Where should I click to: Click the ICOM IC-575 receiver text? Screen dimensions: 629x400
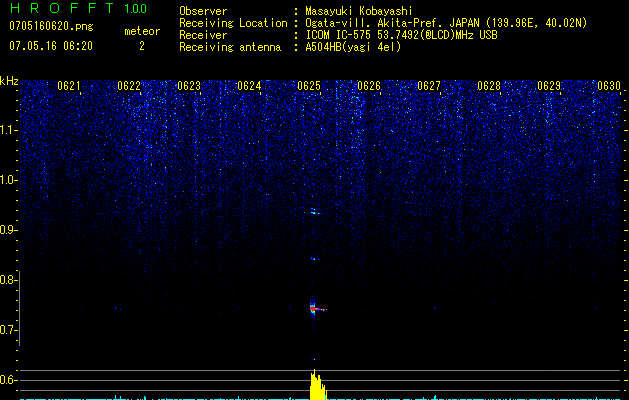coord(401,35)
